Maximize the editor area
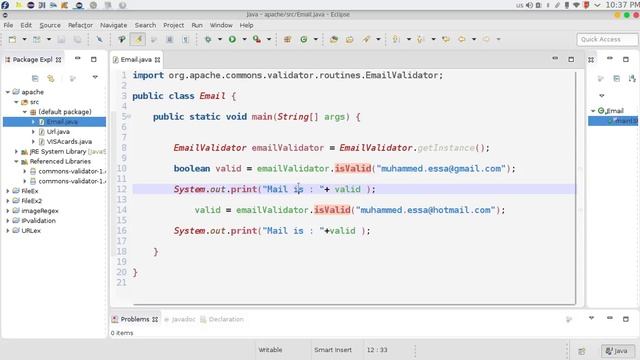 point(571,60)
